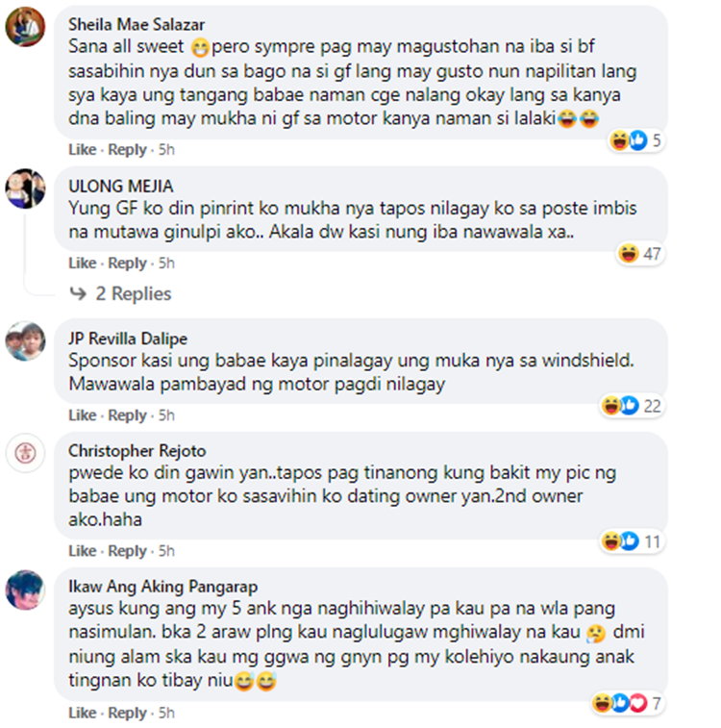Reply to Christopher Rejoto's comment
This screenshot has height=728, width=721.
[127, 551]
